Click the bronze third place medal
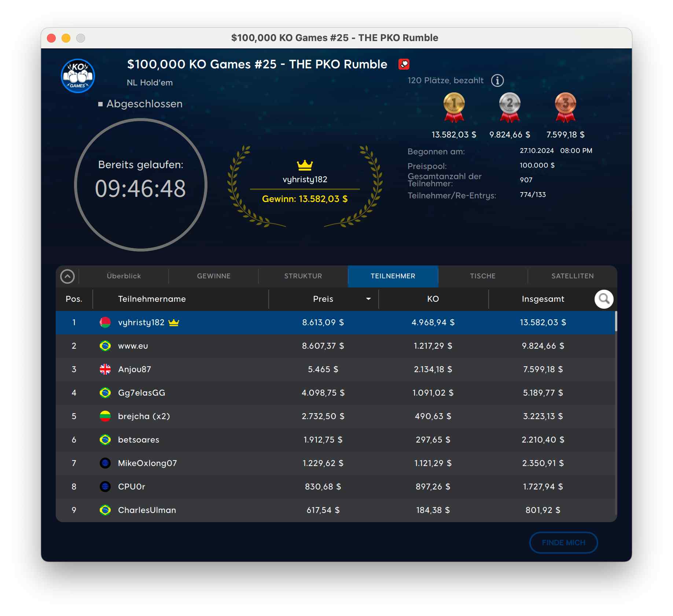The width and height of the screenshot is (673, 616). pos(565,107)
